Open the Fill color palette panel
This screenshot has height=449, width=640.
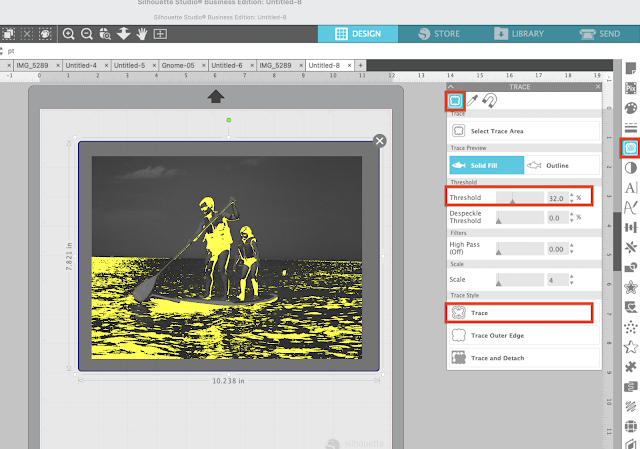point(631,108)
